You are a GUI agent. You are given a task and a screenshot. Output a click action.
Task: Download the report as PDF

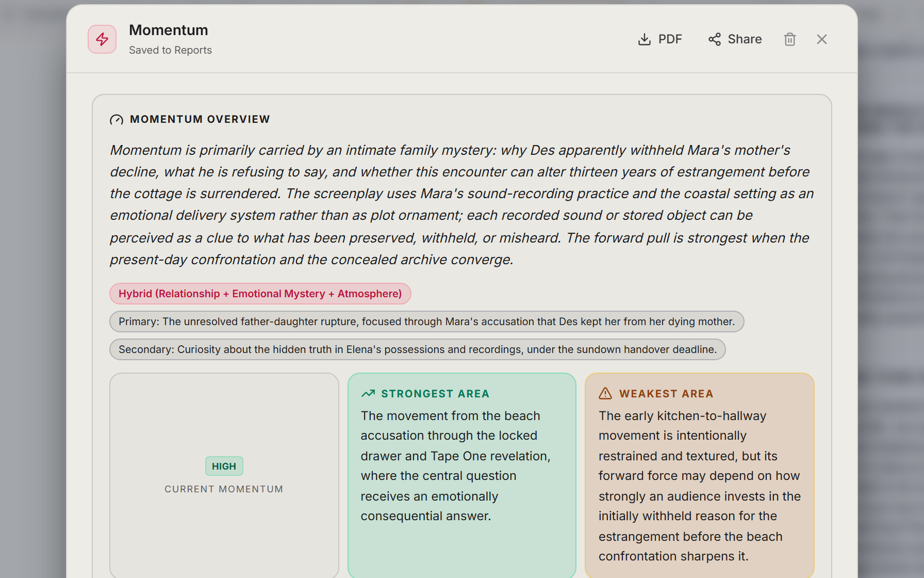tap(659, 39)
